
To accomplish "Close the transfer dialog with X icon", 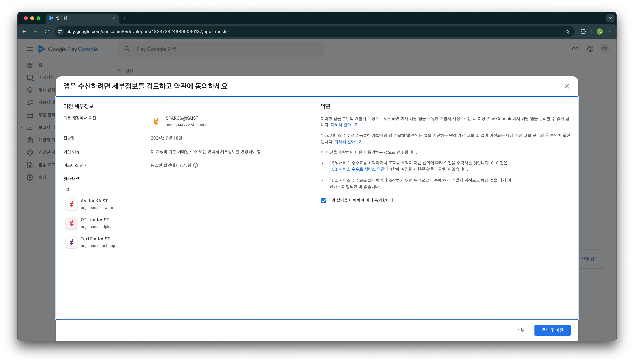I will coord(567,87).
